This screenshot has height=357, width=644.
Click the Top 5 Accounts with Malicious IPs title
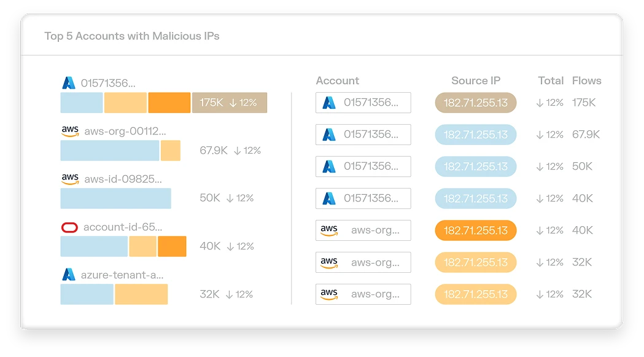pos(131,36)
